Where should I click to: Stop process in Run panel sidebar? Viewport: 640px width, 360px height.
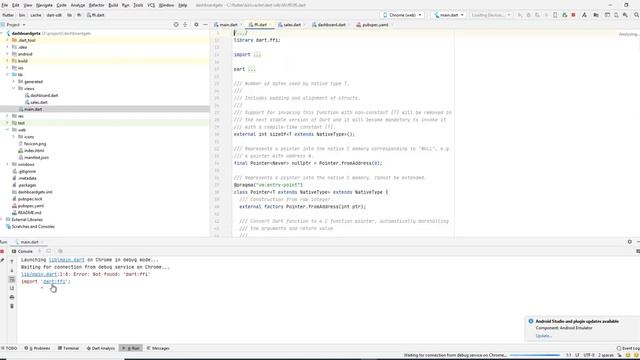[2, 251]
